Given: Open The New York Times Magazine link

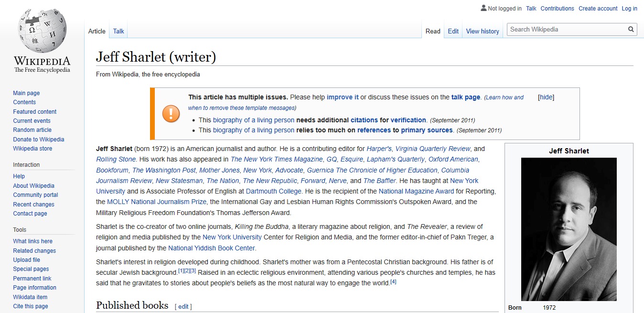Looking at the screenshot, I should pyautogui.click(x=277, y=159).
